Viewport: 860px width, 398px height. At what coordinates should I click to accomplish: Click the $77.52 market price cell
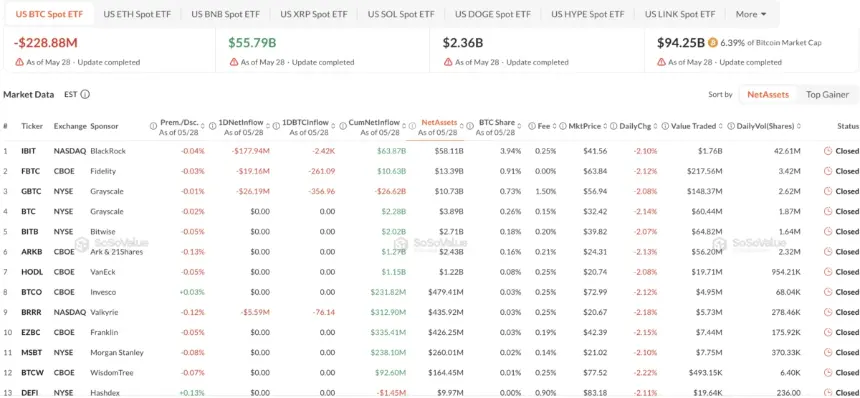click(x=596, y=373)
